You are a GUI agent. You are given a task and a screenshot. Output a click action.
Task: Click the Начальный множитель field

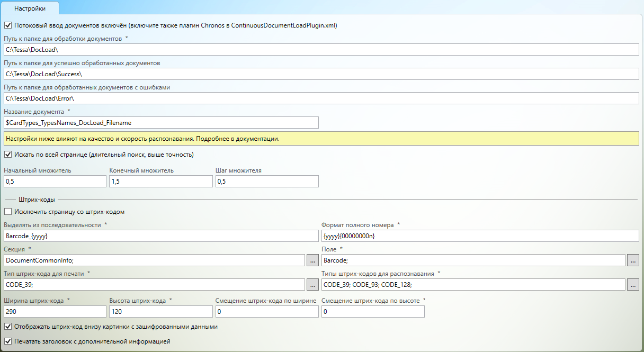pos(55,182)
